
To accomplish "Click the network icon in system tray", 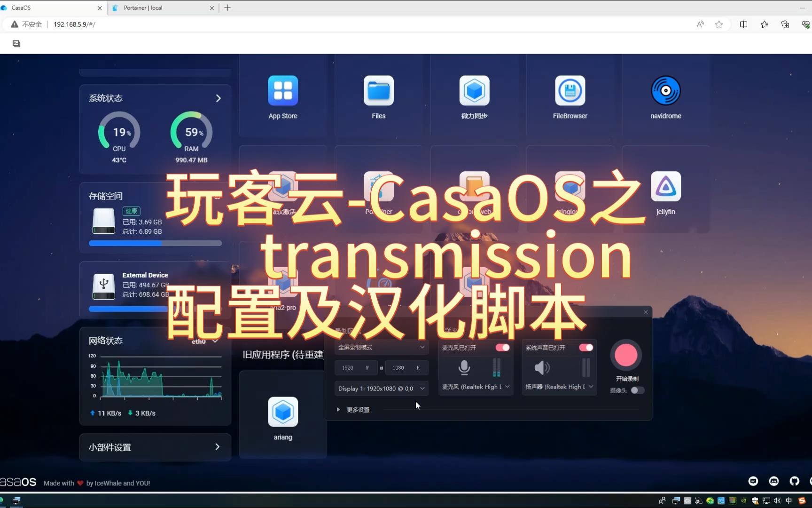I will (766, 501).
